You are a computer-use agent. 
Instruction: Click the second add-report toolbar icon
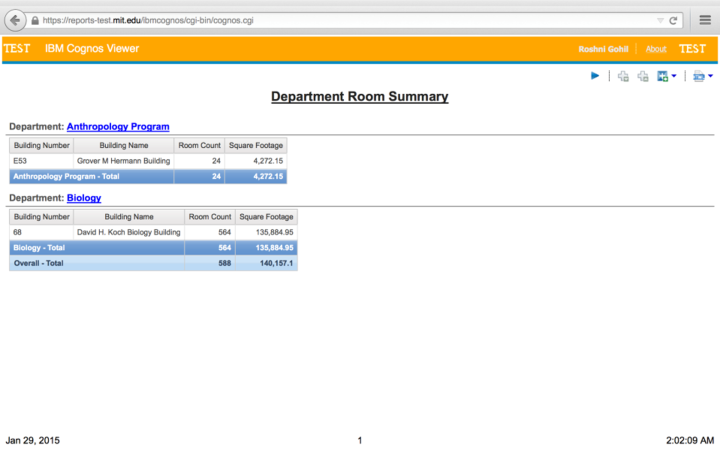pos(643,76)
